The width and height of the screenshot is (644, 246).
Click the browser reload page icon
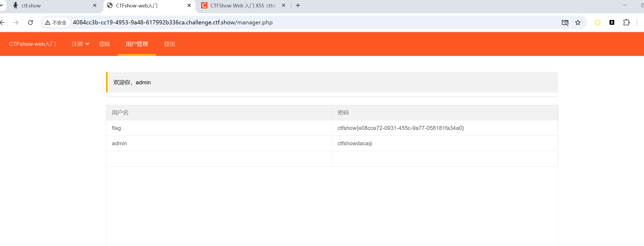point(30,23)
